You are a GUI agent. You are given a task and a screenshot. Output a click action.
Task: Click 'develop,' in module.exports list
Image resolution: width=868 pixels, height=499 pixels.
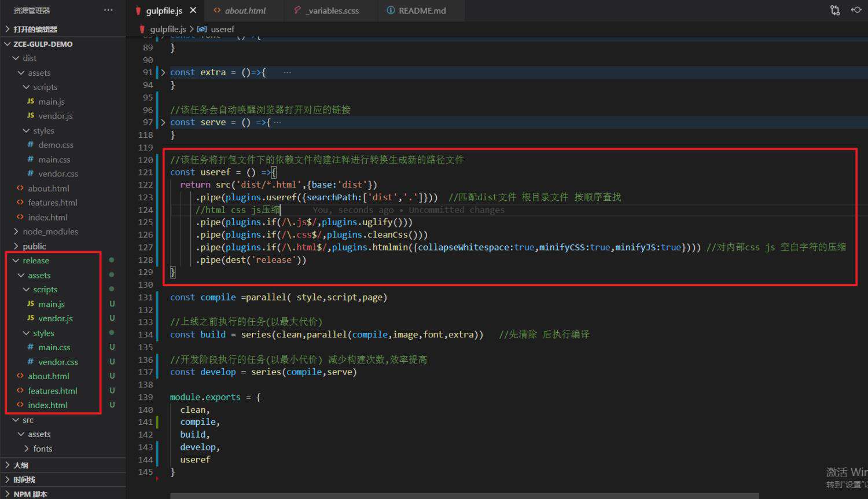pos(200,447)
